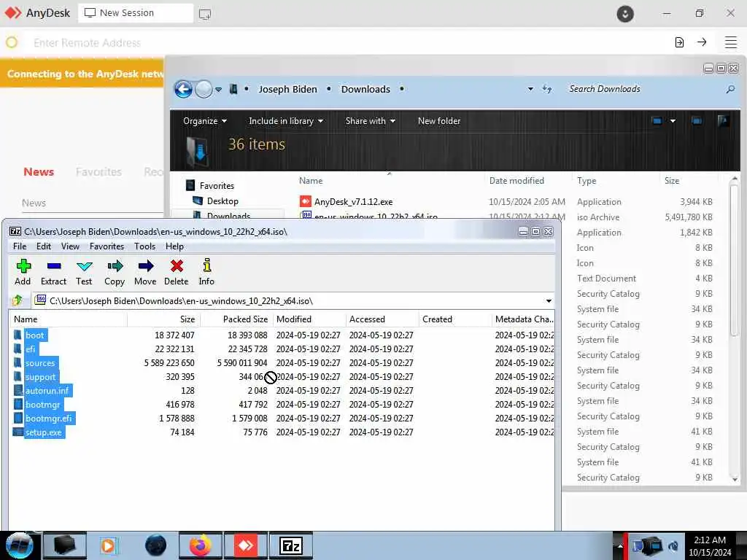Click the AnyDesk add session tab icon
Viewport: 747px width, 560px height.
[x=205, y=14]
